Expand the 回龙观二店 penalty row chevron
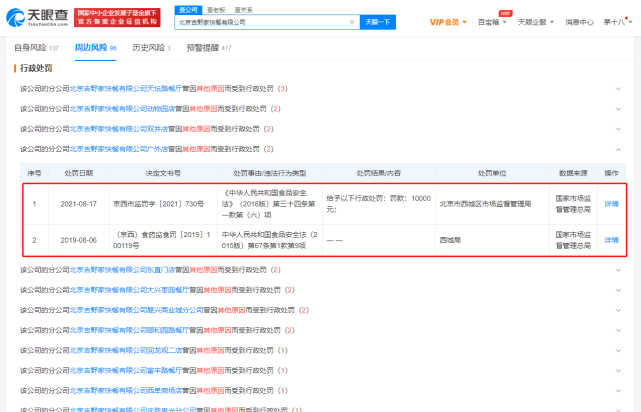641x412 pixels. [x=618, y=350]
